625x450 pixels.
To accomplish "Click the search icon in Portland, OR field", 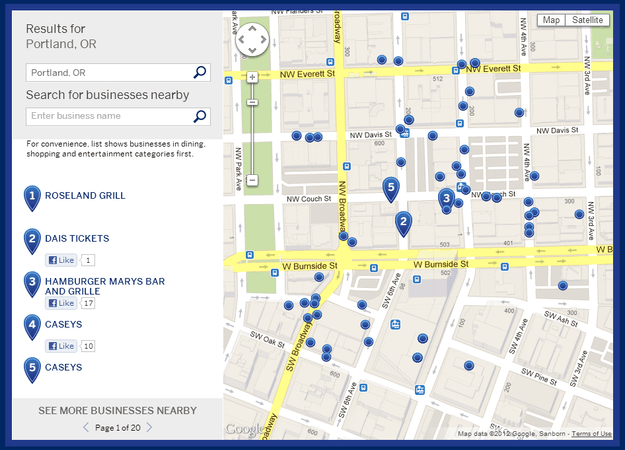I will [200, 72].
